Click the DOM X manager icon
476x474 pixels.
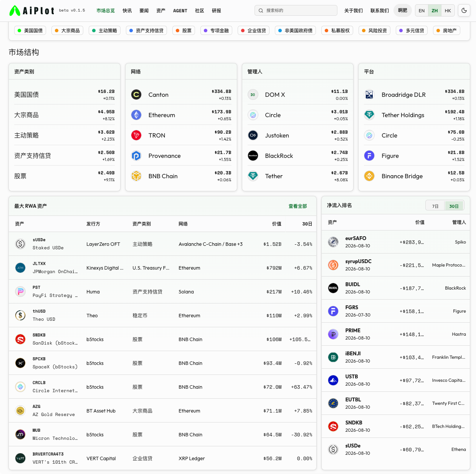(253, 94)
